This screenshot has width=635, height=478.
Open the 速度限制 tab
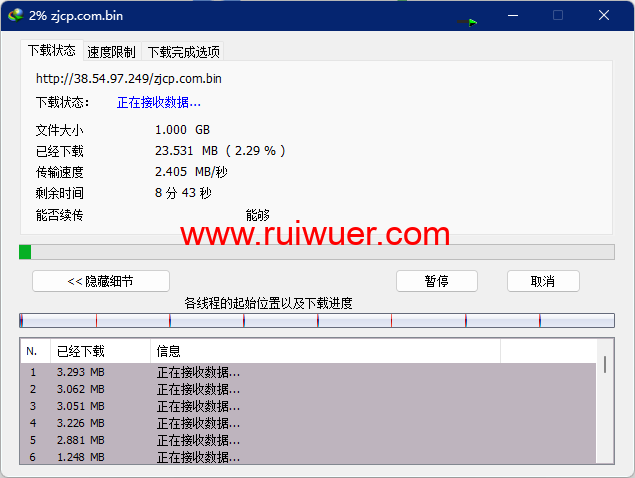click(x=111, y=52)
